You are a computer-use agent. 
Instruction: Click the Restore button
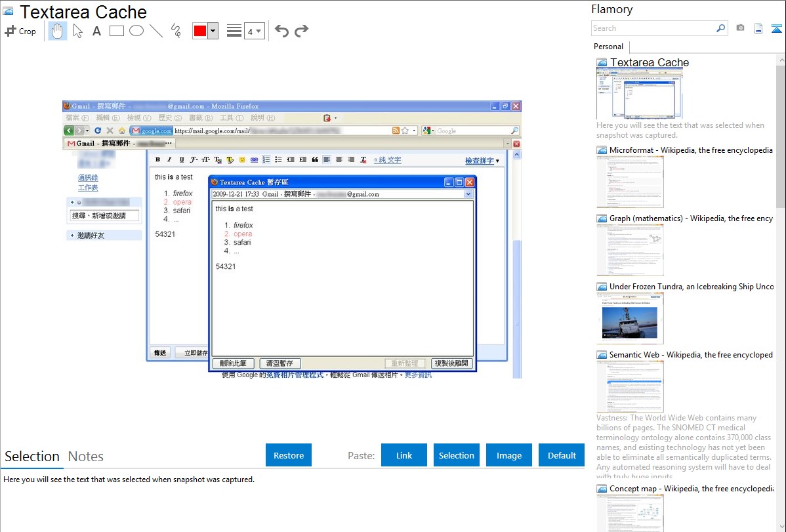point(289,455)
